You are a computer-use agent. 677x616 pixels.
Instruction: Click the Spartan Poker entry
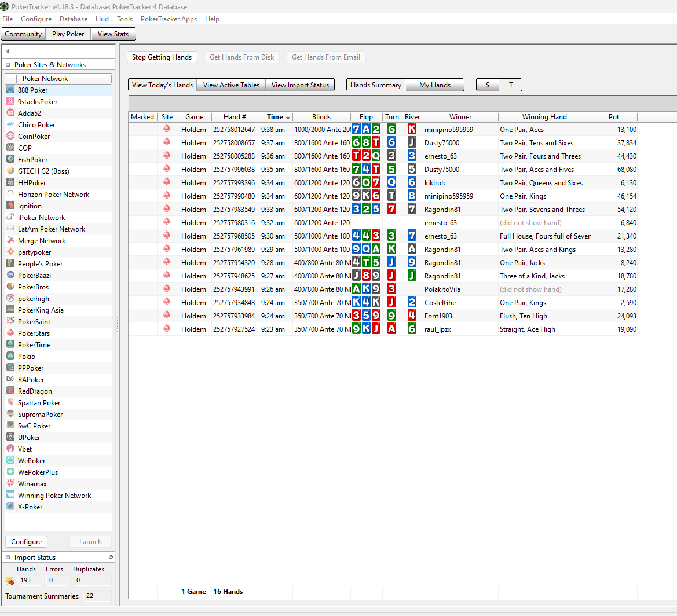point(58,403)
